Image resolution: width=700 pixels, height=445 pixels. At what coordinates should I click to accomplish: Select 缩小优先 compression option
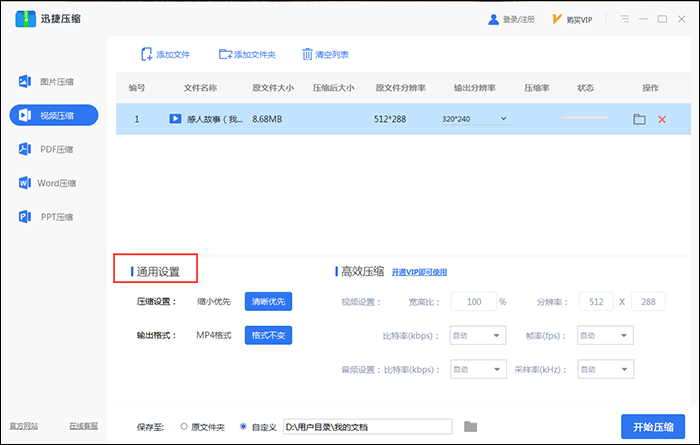[214, 302]
